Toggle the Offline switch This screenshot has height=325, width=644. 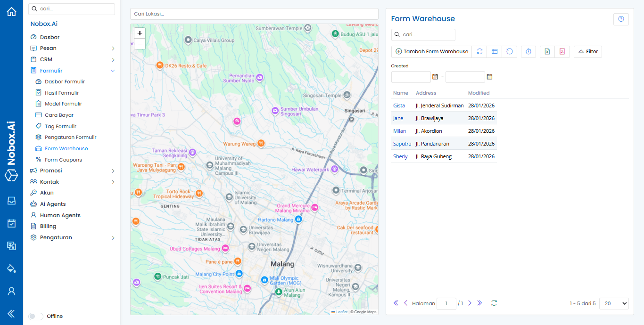click(x=35, y=316)
